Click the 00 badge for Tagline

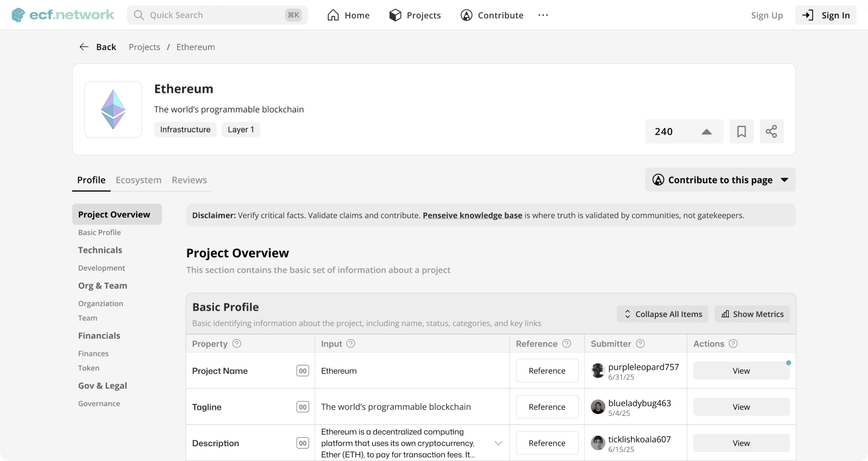tap(303, 407)
